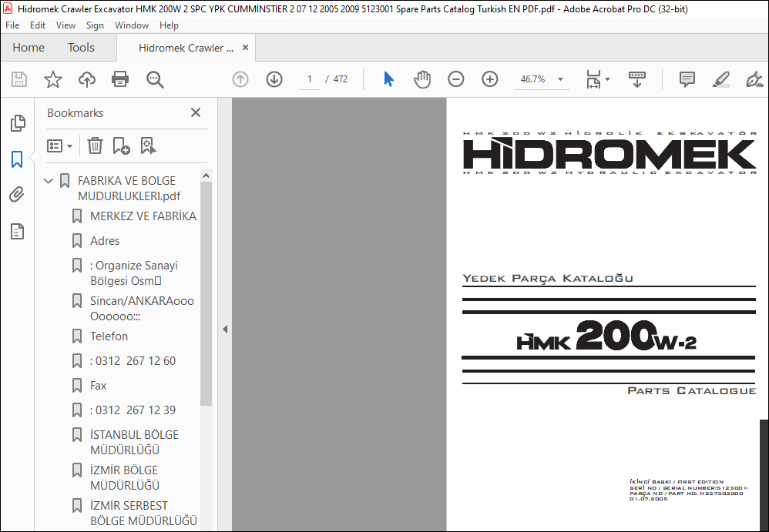
Task: Zoom in with plus button
Action: tap(489, 79)
